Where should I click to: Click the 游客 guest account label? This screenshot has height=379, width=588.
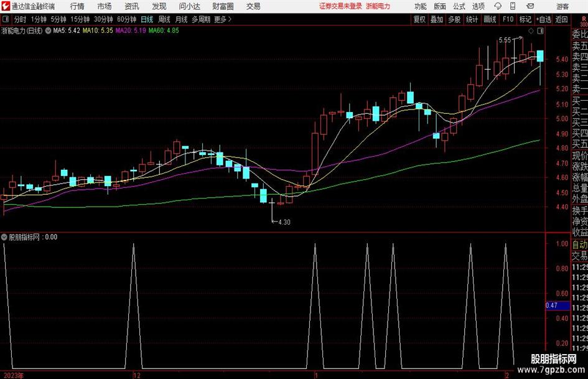(x=562, y=6)
